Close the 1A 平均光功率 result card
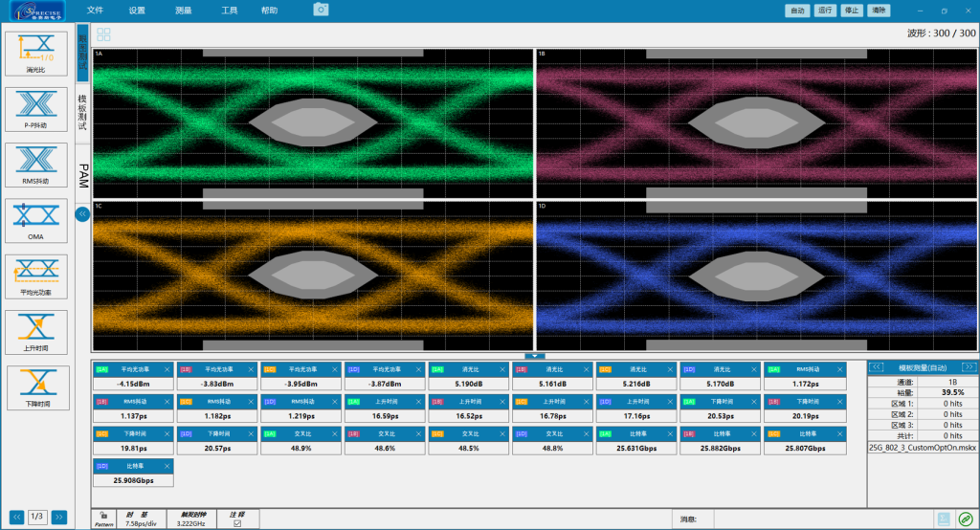 tap(168, 369)
